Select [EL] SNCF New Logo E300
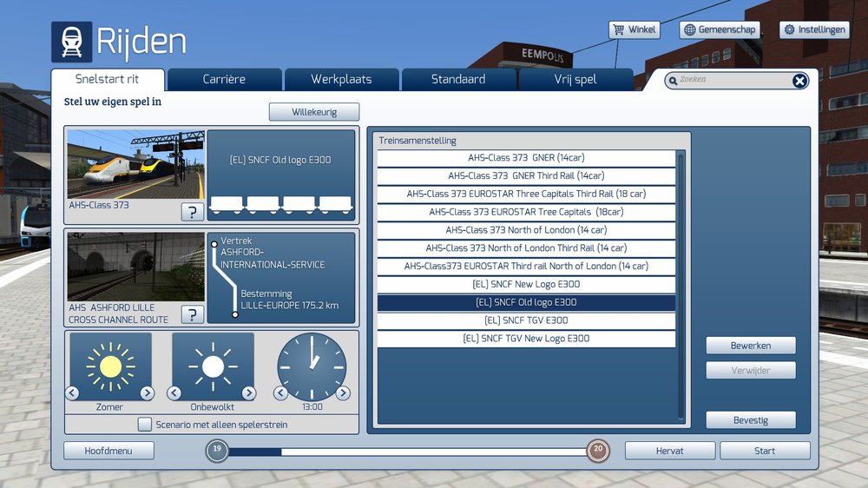Screen dimensions: 868x488 tap(526, 284)
